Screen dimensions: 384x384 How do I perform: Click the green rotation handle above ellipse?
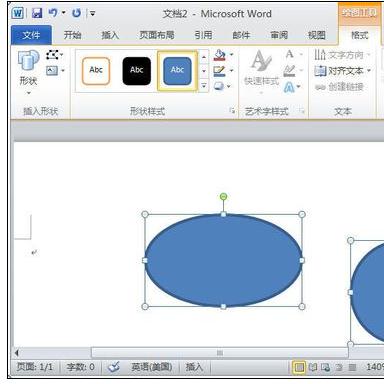tap(224, 197)
